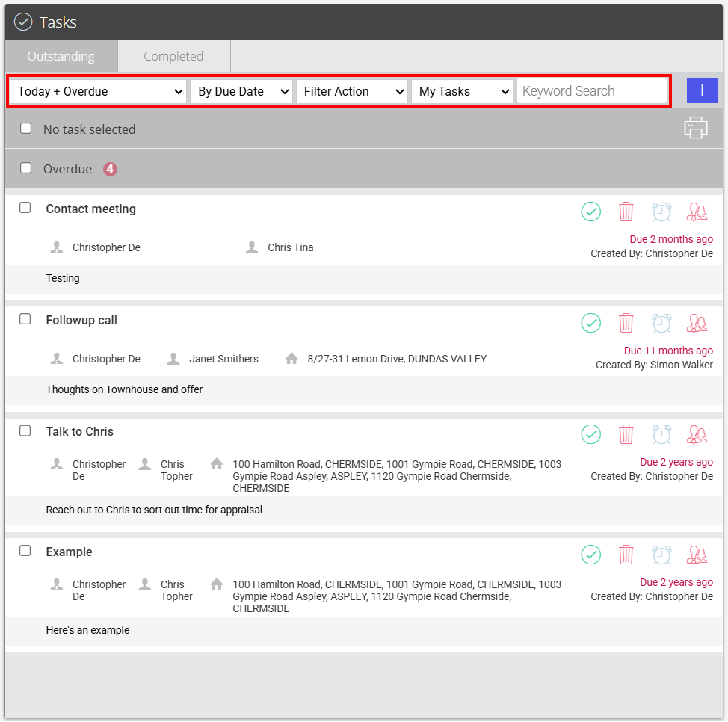Screen dimensions: 728x722
Task: Delete the Contact meeting task
Action: (626, 212)
